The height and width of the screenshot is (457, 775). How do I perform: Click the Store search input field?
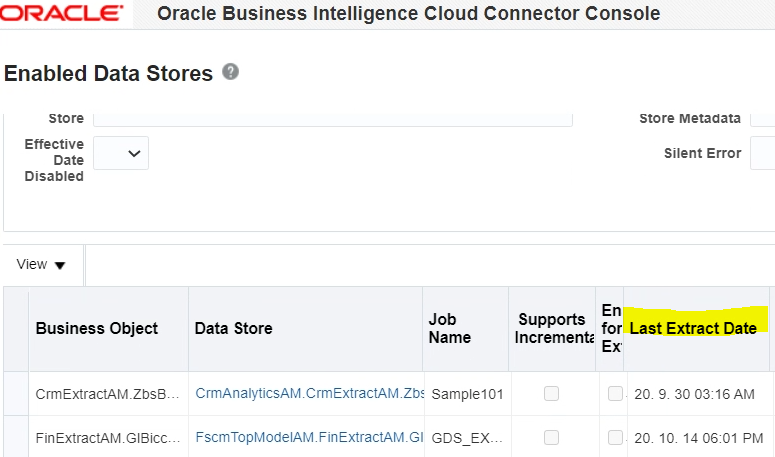coord(333,119)
